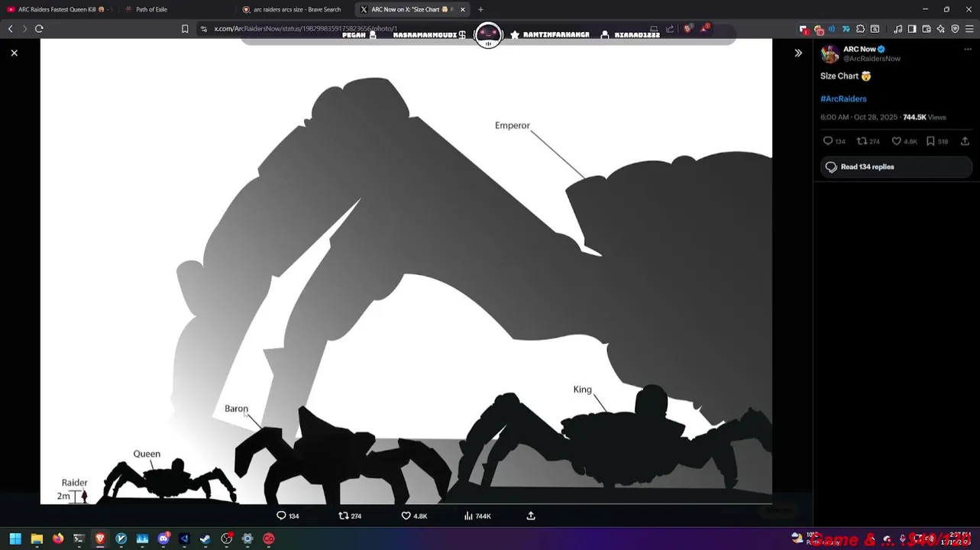Repost using the retweet icon with 274 in the sidebar

click(x=862, y=141)
